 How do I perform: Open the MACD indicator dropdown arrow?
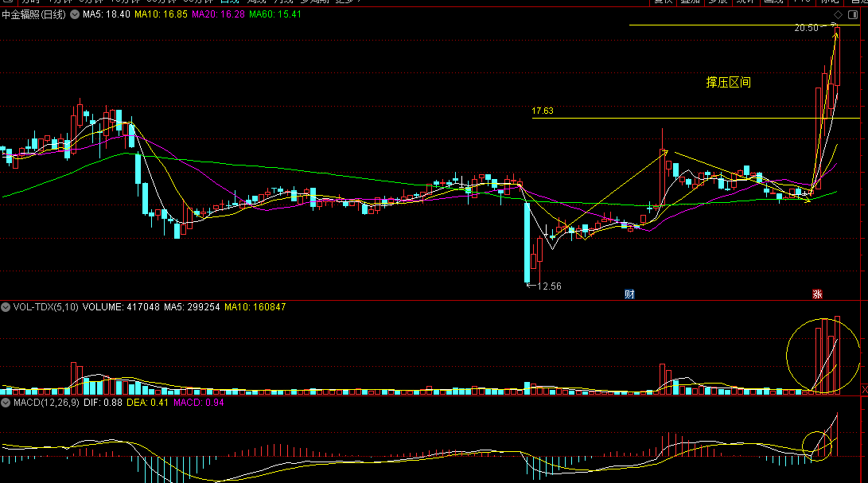coord(6,403)
